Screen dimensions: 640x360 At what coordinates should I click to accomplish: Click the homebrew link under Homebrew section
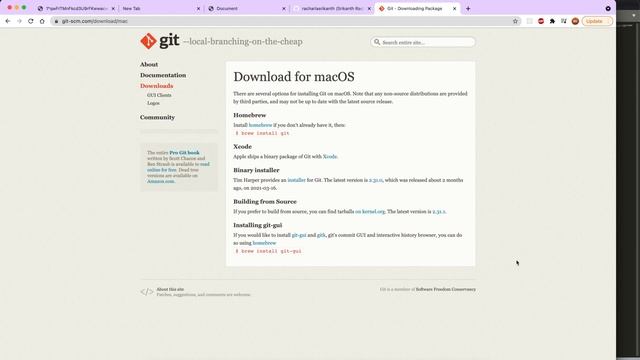260,125
